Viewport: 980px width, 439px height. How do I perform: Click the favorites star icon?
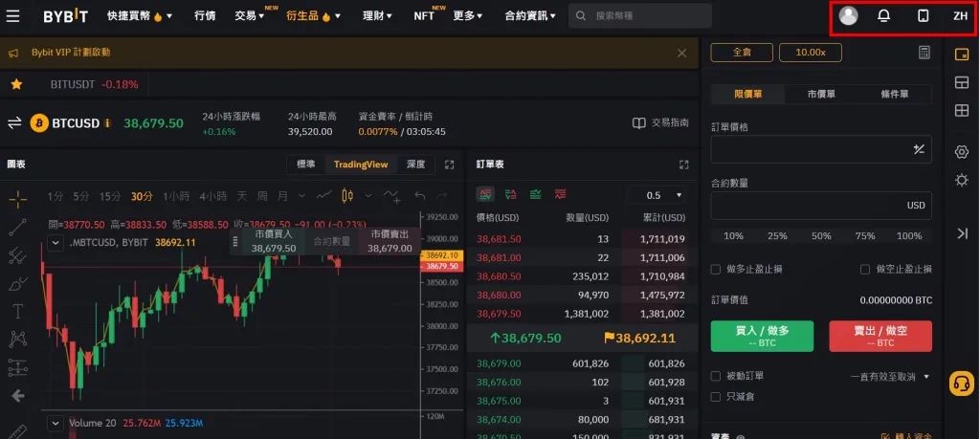coord(16,84)
